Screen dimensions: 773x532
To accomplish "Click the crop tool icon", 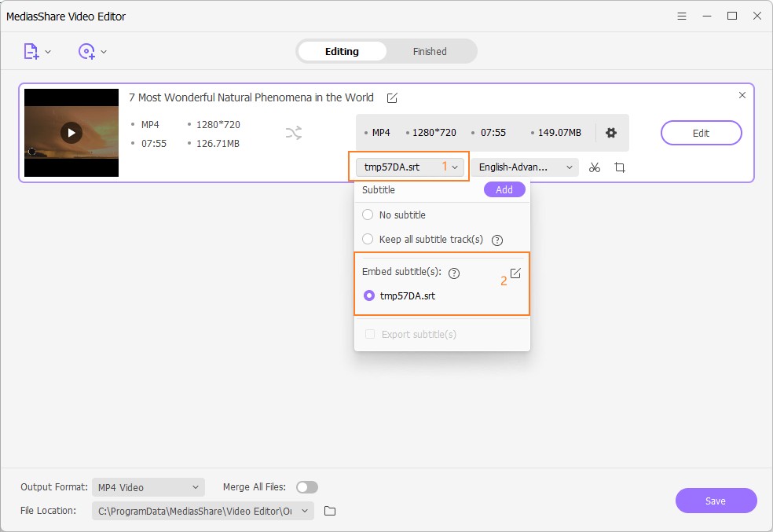I will click(620, 167).
